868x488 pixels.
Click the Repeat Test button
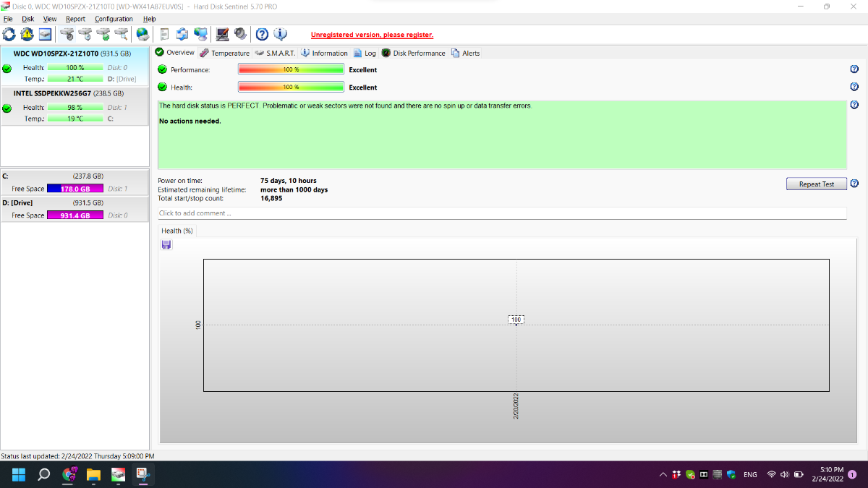coord(816,184)
